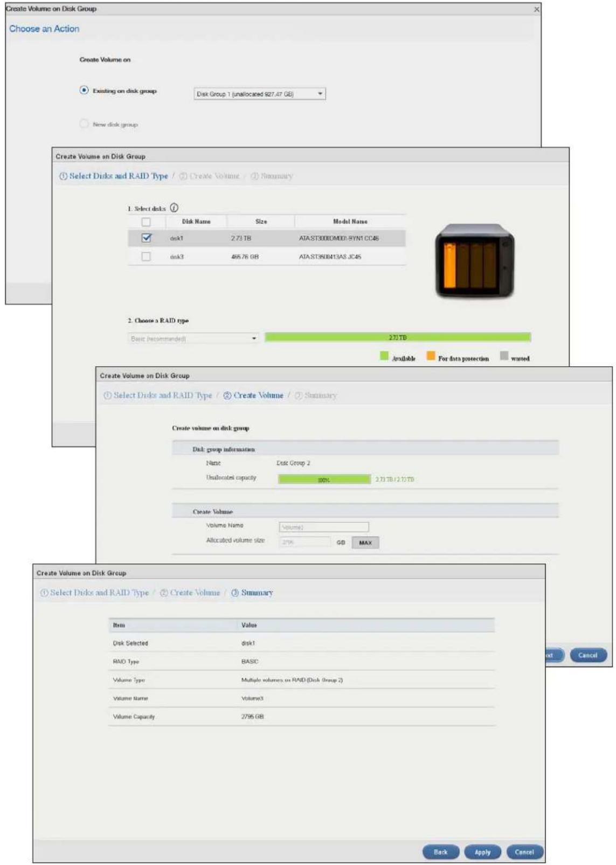
Task: Click the Volume Name value Volume3
Action: [x=252, y=698]
